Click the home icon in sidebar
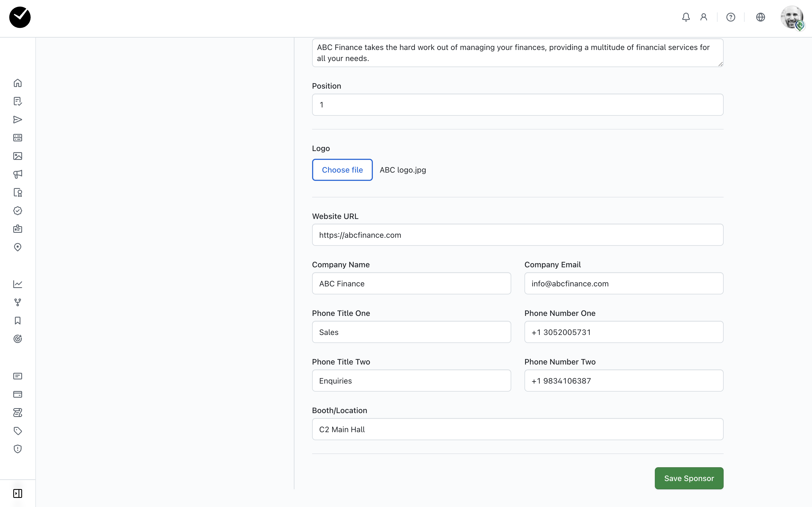This screenshot has width=812, height=507. 17,83
